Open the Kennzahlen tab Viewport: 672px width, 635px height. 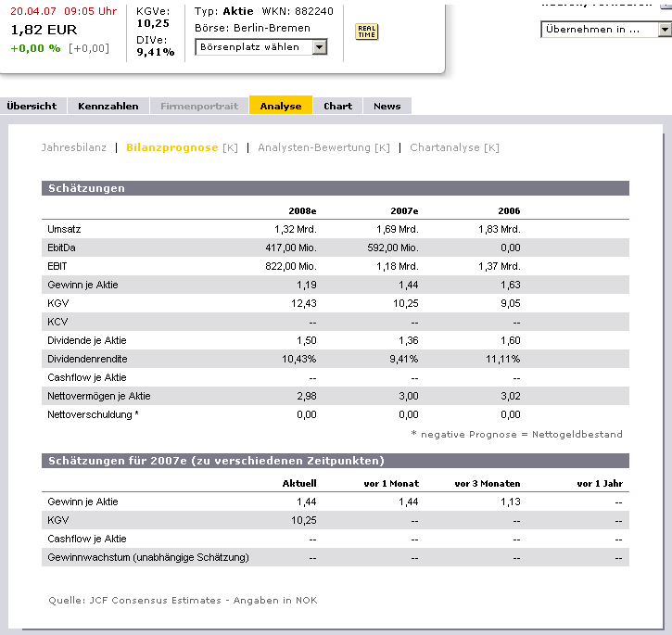coord(108,106)
